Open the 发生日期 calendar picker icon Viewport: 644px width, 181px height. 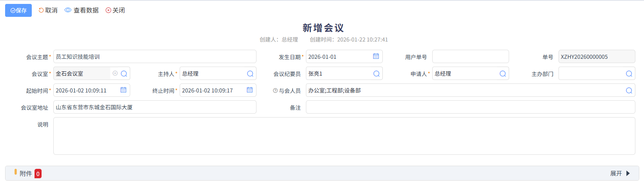[376, 56]
